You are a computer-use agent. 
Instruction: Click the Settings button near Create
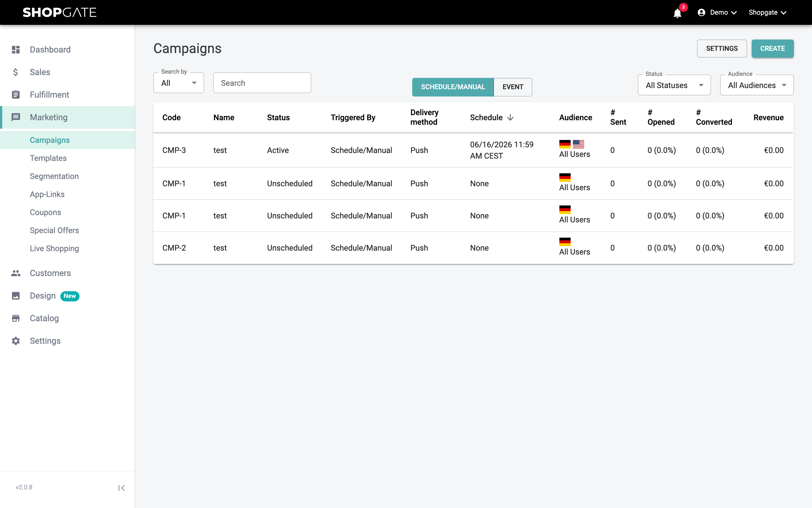pos(722,48)
